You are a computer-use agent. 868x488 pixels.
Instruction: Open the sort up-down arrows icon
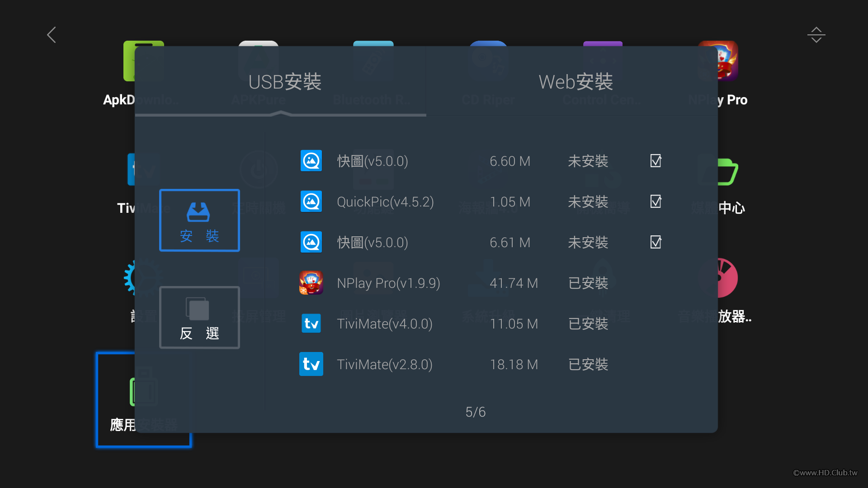[x=816, y=35]
